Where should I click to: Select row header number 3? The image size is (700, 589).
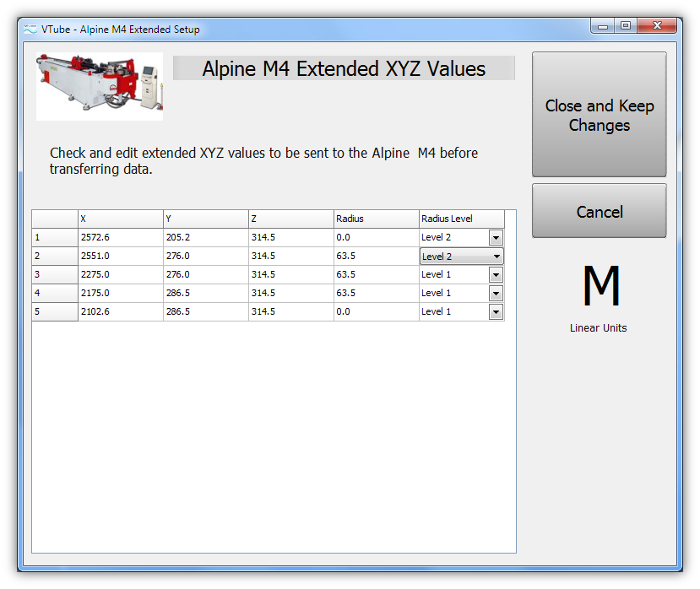click(54, 275)
